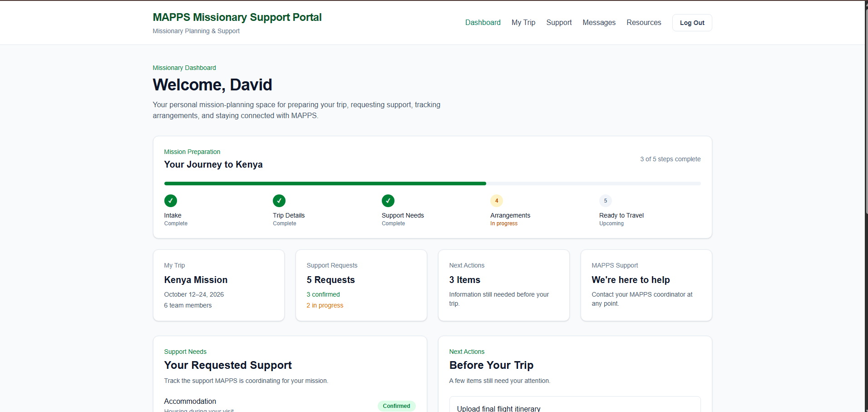
Task: Click the 'Upcoming' label under Ready to Travel
Action: 612,223
